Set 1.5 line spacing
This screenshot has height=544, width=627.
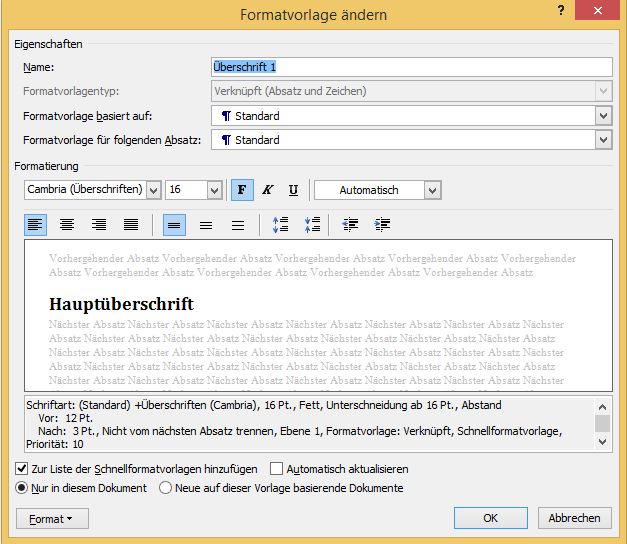[x=206, y=225]
